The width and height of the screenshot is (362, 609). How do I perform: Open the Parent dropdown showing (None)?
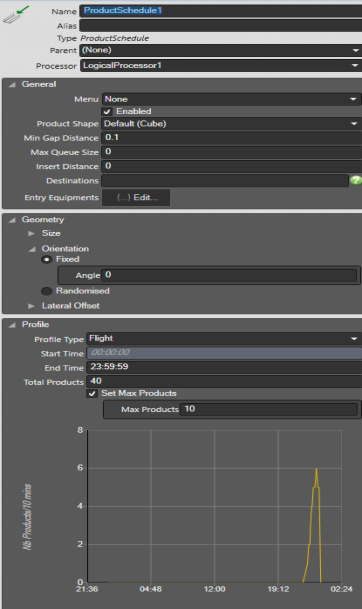pyautogui.click(x=221, y=50)
